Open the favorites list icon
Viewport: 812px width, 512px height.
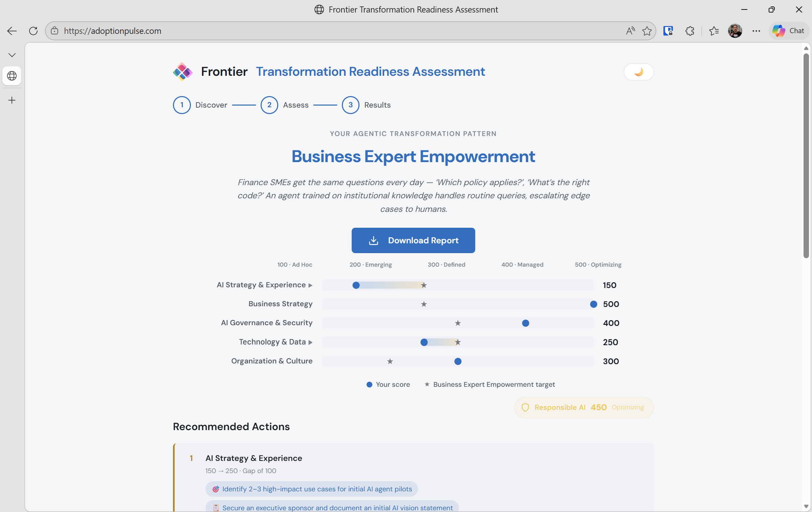pos(714,31)
